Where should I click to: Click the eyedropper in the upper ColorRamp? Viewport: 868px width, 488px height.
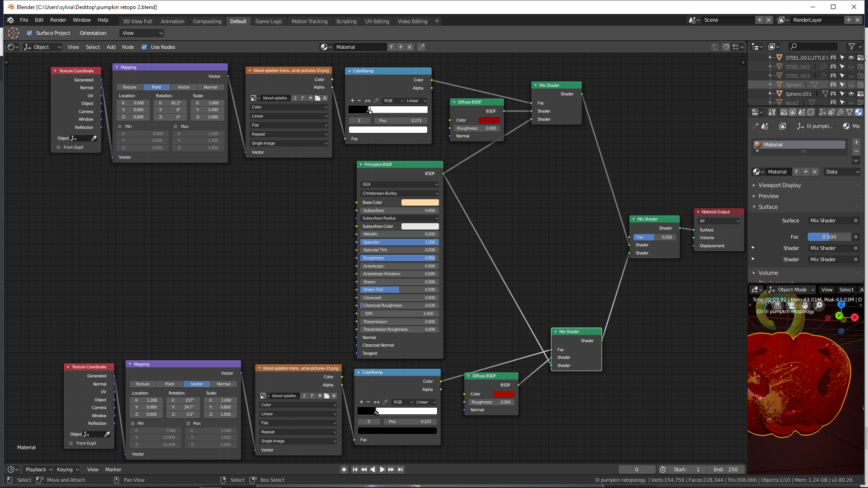(376, 101)
